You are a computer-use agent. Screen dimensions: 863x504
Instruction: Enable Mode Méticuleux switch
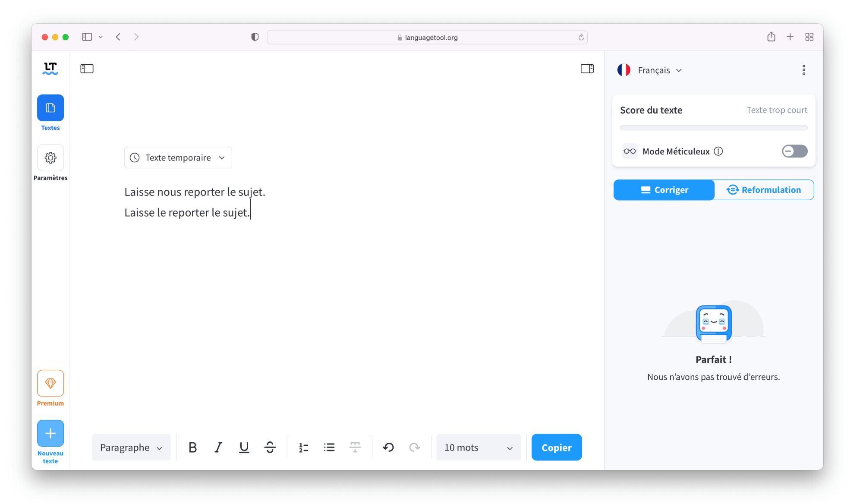(x=794, y=151)
